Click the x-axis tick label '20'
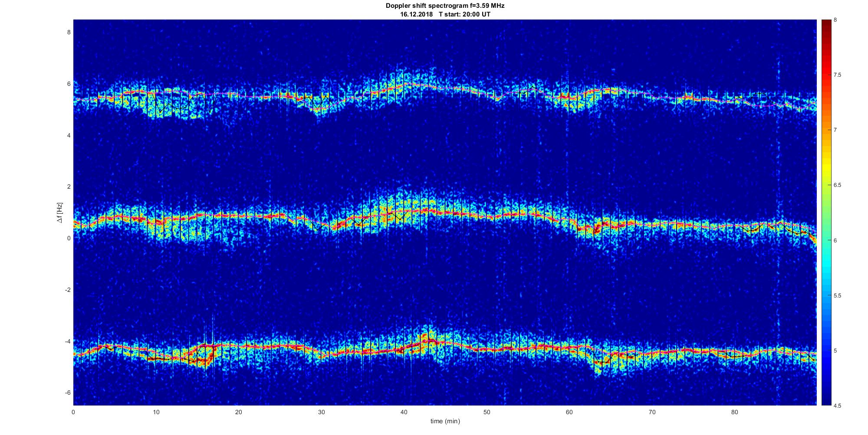868x435 pixels. [x=239, y=412]
